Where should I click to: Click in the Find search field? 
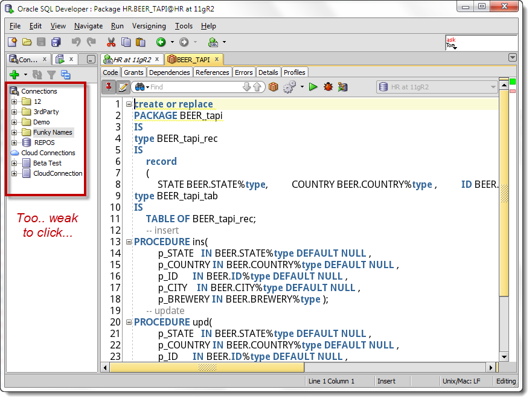pyautogui.click(x=196, y=87)
